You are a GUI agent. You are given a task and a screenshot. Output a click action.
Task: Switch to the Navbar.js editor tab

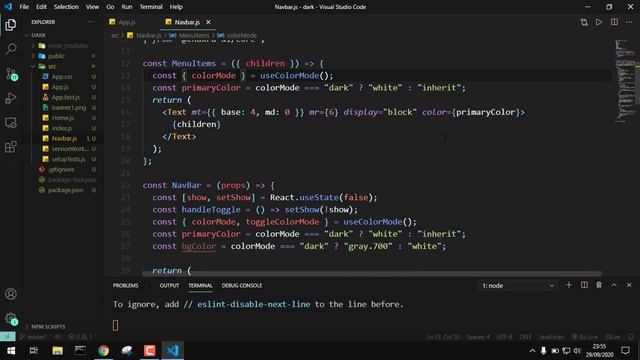coord(187,22)
